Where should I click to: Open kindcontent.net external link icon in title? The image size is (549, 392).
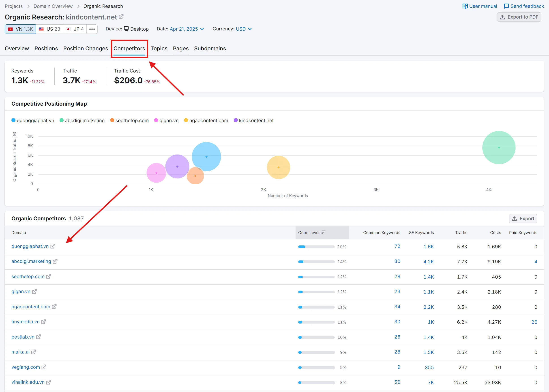pos(121,17)
